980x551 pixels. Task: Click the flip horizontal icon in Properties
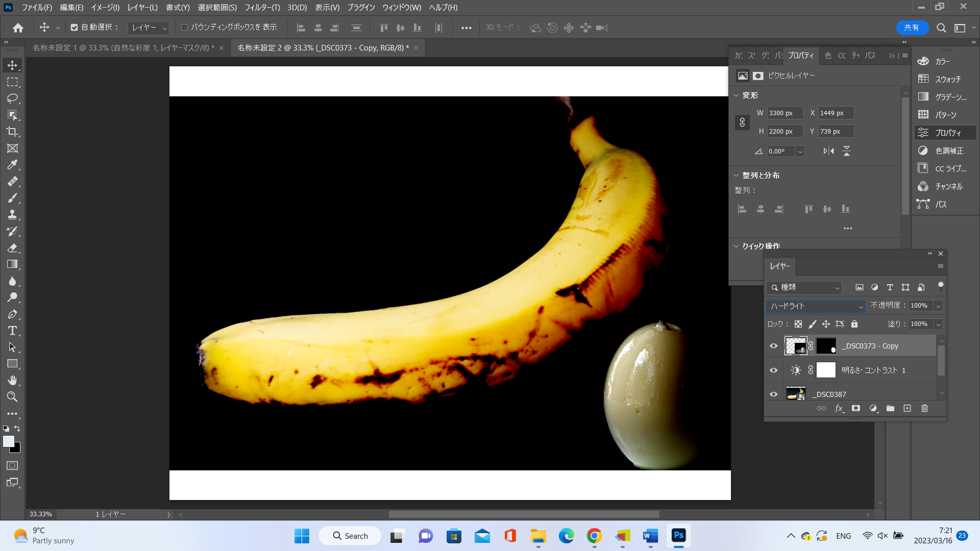828,151
